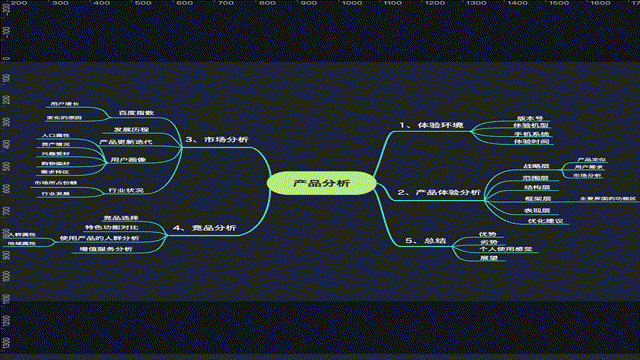
Task: Select the 百度指数 node
Action: (136, 113)
